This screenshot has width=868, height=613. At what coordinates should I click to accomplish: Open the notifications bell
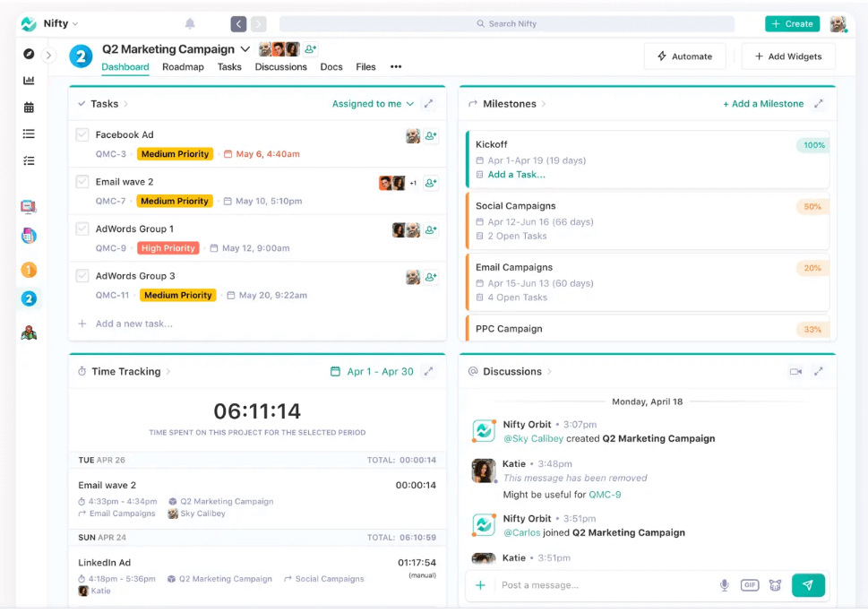(x=190, y=23)
